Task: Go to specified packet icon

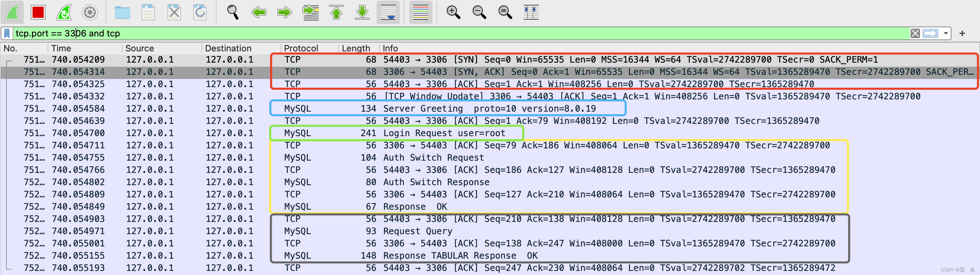Action: click(x=311, y=12)
